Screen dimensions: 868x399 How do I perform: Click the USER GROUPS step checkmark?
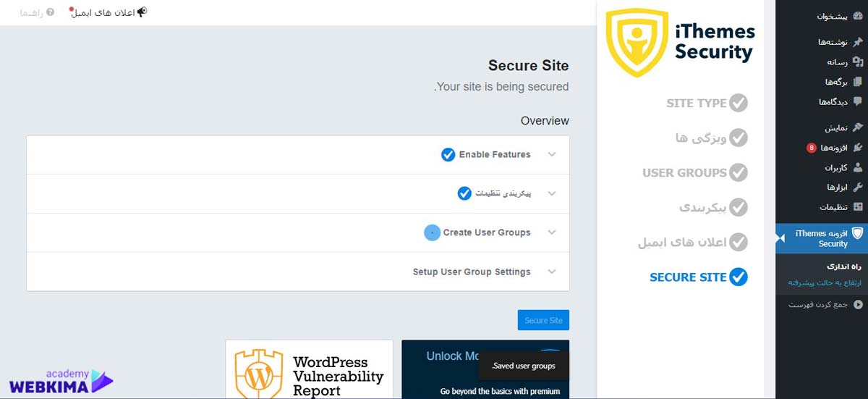738,172
